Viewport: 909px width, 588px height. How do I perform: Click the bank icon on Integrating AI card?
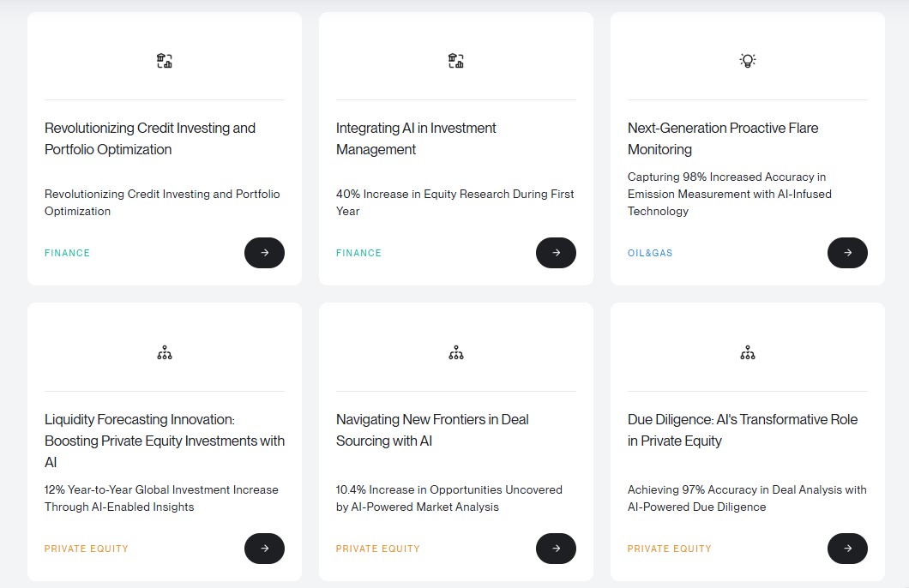click(455, 60)
